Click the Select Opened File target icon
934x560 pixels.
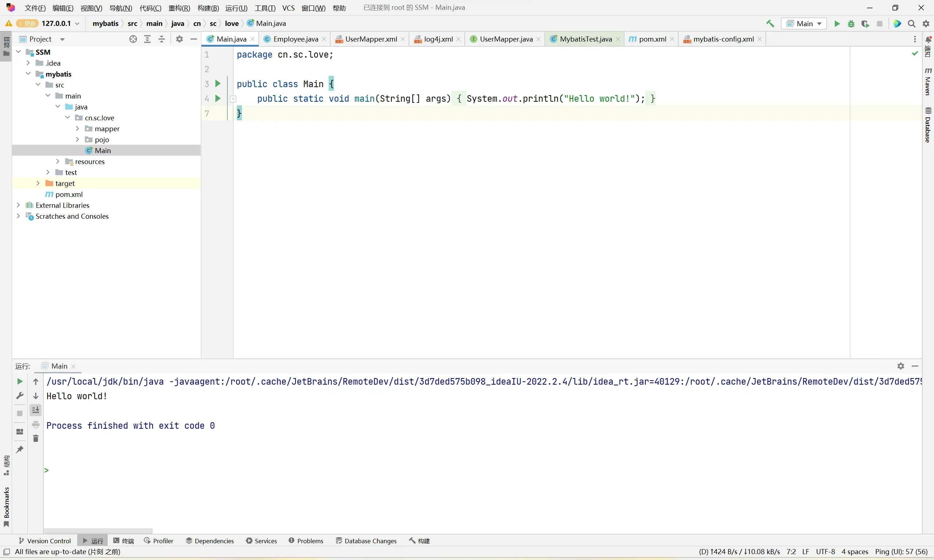click(x=133, y=39)
